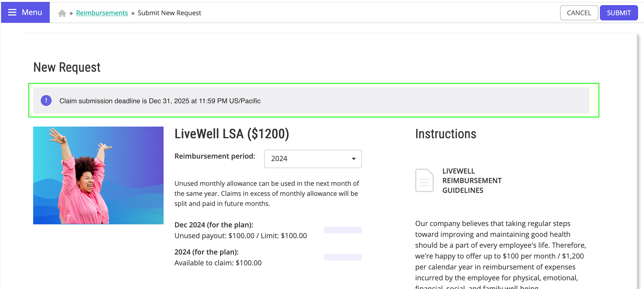Click the 2024 plan available progress bar
This screenshot has height=289, width=644.
pyautogui.click(x=343, y=257)
